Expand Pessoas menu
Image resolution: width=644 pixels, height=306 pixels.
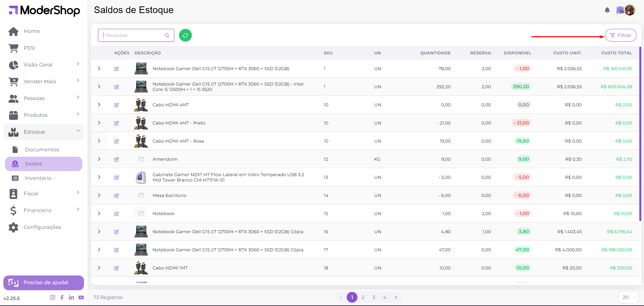pyautogui.click(x=44, y=98)
